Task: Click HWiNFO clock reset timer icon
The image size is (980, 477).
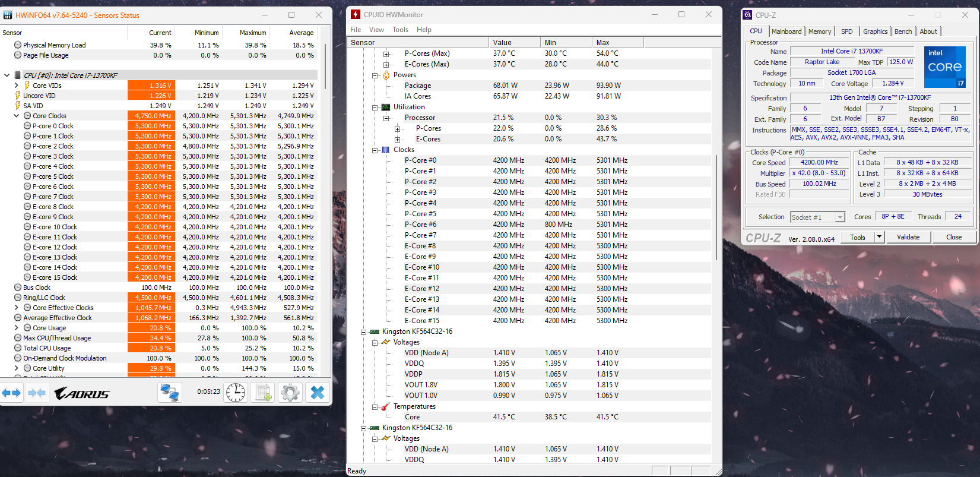Action: 236,393
